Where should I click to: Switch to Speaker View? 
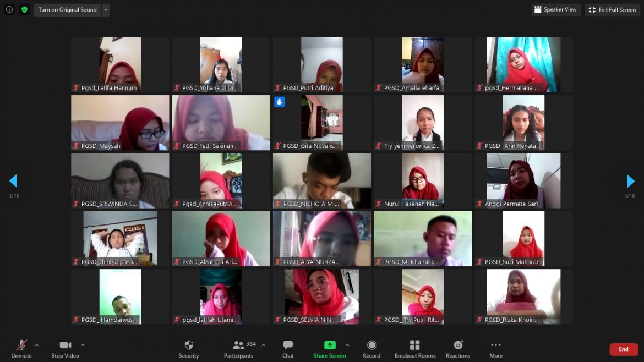point(556,9)
